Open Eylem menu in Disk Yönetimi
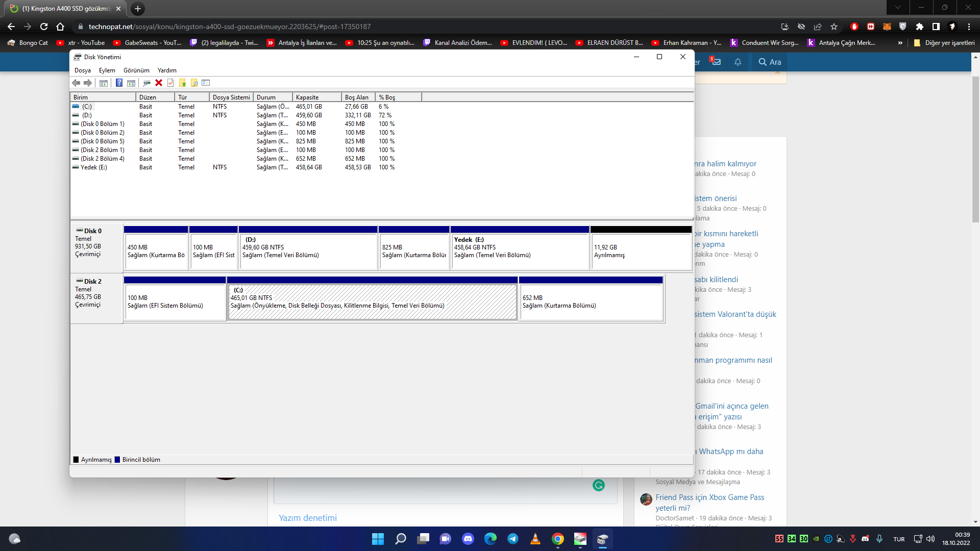Image resolution: width=980 pixels, height=551 pixels. point(107,70)
